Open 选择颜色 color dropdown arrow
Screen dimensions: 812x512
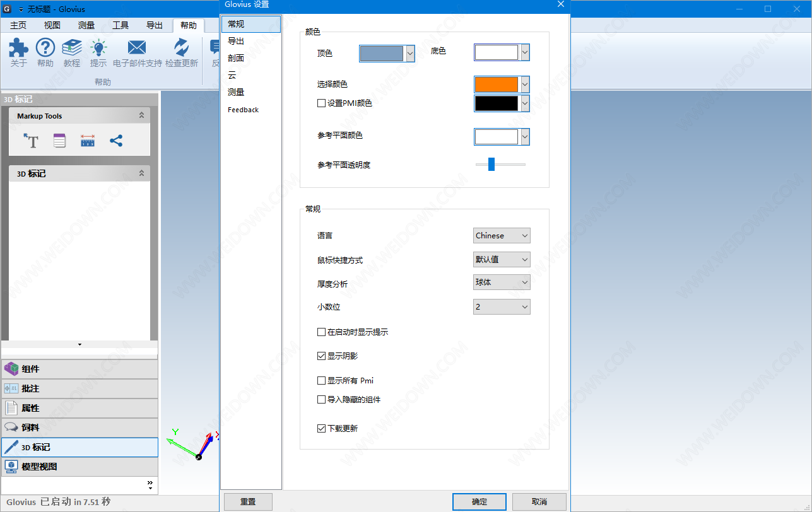pos(524,84)
